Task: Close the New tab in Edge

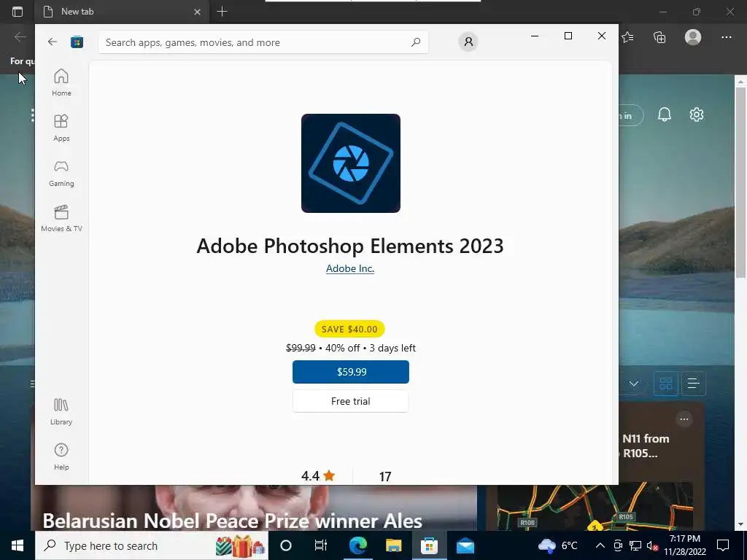Action: pyautogui.click(x=197, y=12)
